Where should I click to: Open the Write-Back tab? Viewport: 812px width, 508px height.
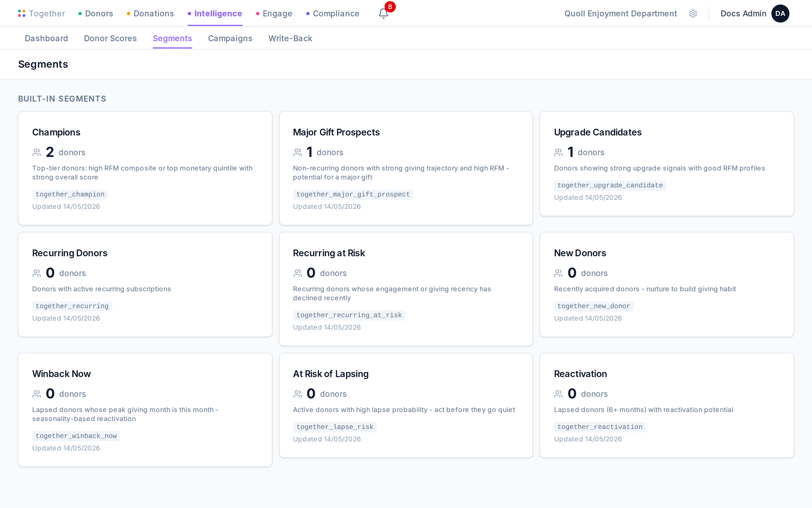[x=290, y=38]
